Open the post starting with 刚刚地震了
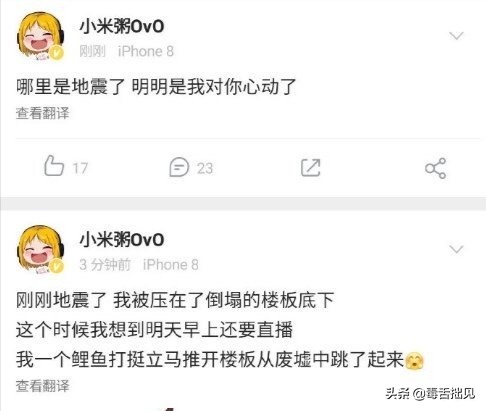 (220, 330)
